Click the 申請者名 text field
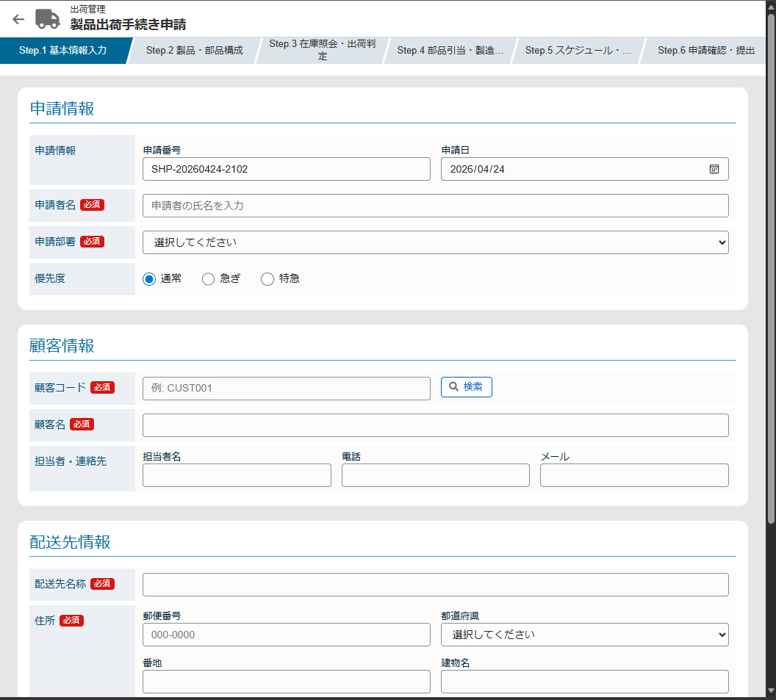 coord(436,206)
